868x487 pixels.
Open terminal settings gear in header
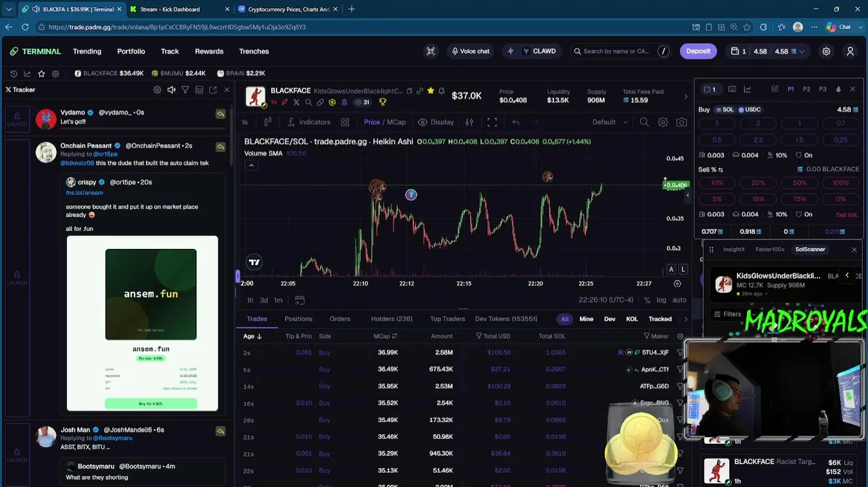click(826, 51)
